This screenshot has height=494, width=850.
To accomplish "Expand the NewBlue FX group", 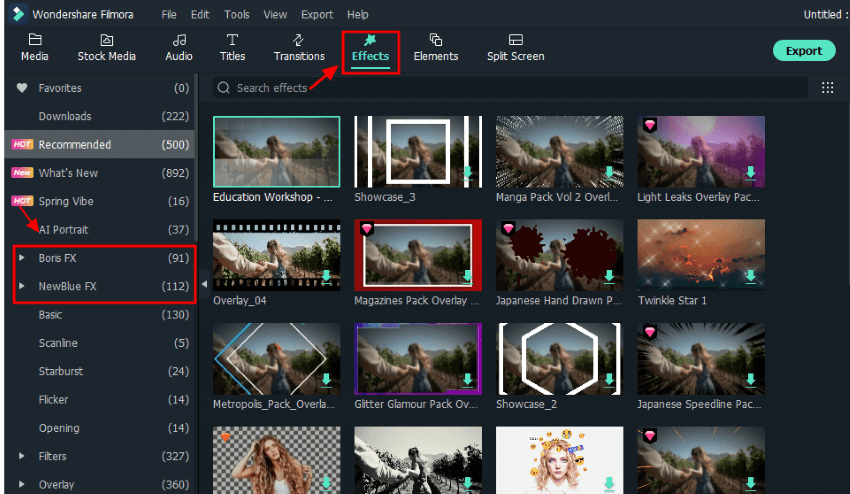I will 22,286.
